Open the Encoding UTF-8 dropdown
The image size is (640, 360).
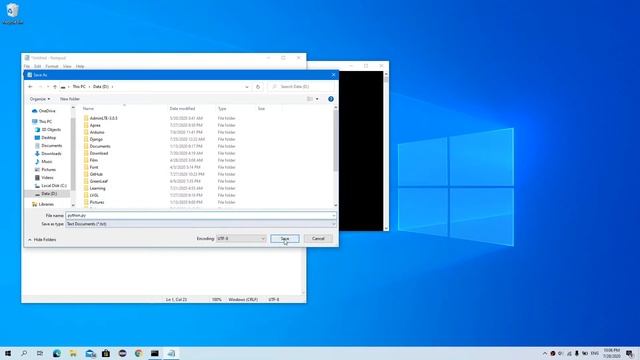pos(241,238)
